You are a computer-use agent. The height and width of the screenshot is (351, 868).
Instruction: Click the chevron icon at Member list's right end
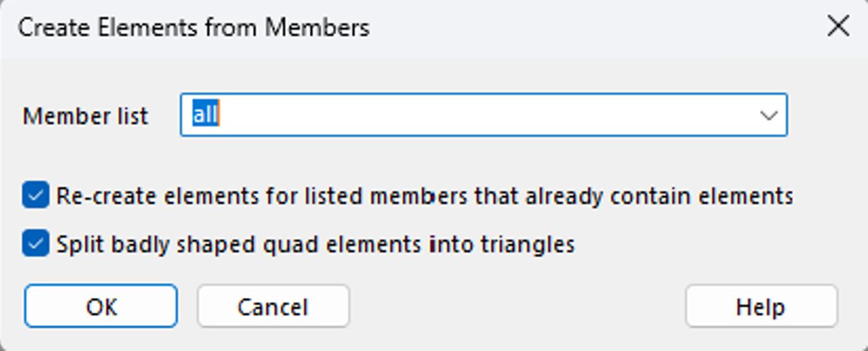769,116
